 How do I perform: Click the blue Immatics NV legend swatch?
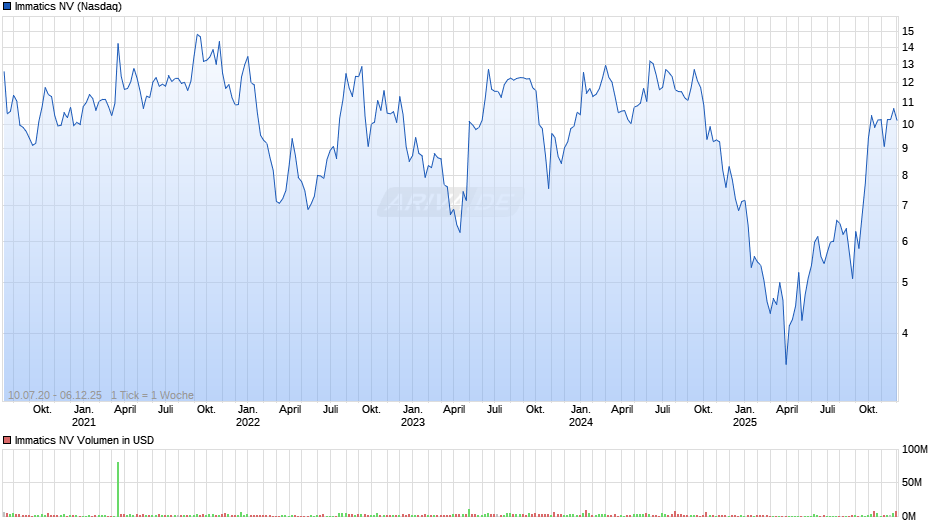[7, 7]
